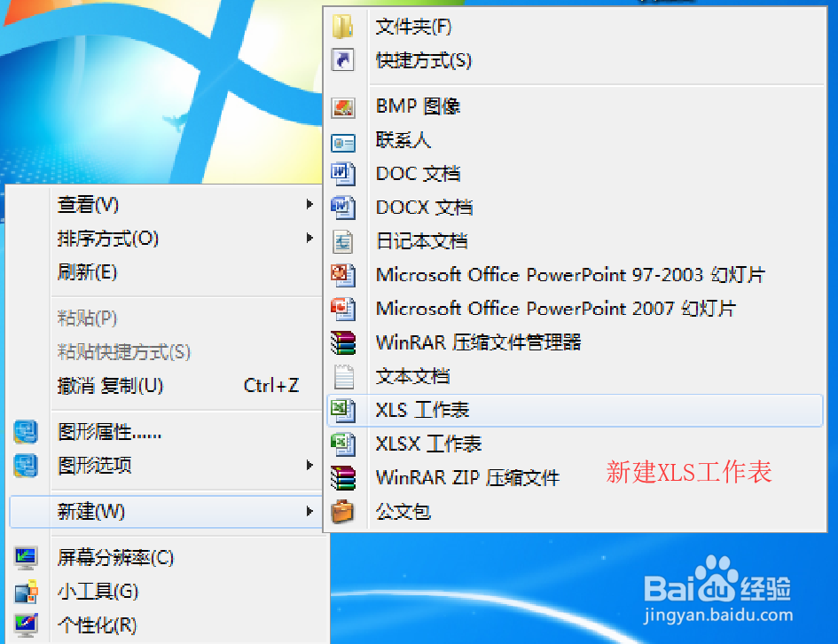Choose 刷新(E) from the context menu
The image size is (838, 644).
click(165, 272)
